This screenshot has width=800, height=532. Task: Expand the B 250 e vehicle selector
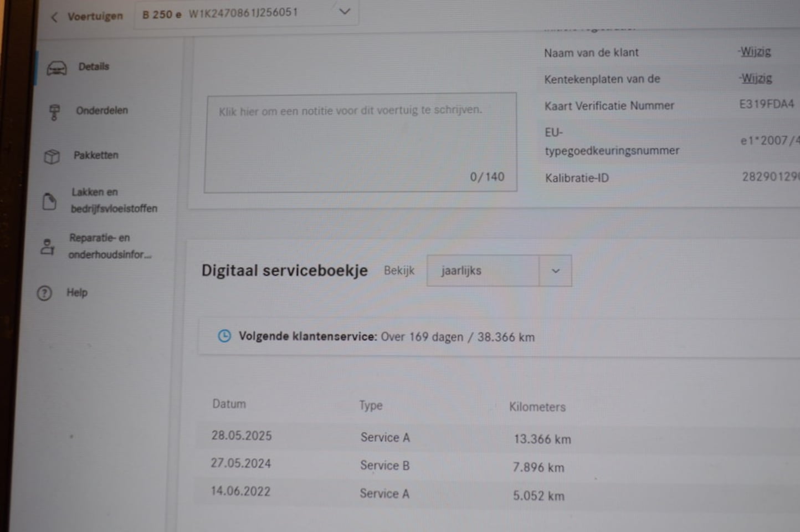[344, 12]
